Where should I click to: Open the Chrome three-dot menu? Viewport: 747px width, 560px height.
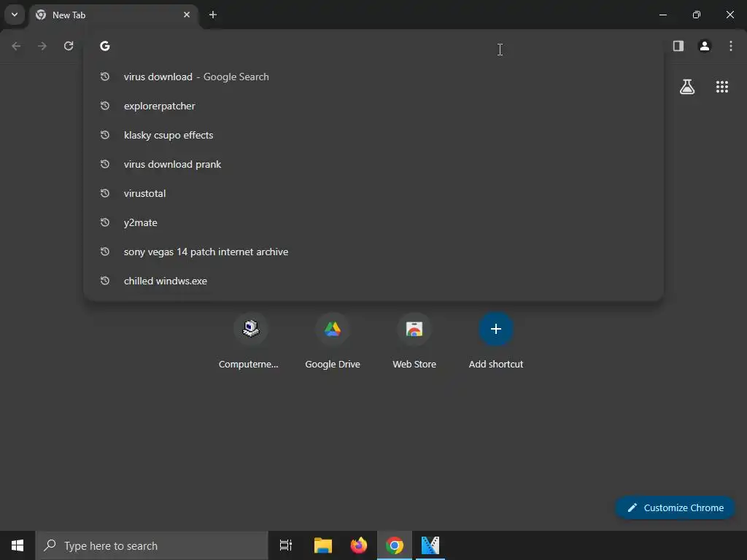(731, 46)
